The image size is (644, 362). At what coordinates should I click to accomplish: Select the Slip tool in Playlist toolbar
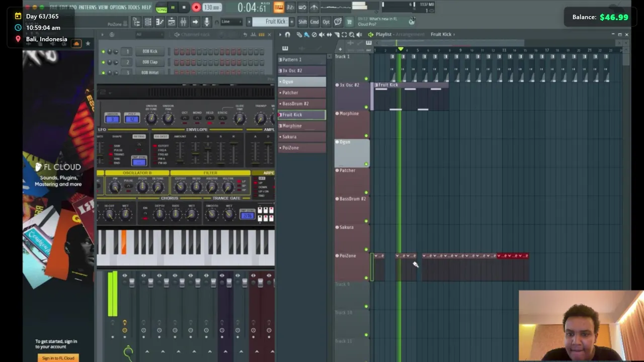(329, 34)
